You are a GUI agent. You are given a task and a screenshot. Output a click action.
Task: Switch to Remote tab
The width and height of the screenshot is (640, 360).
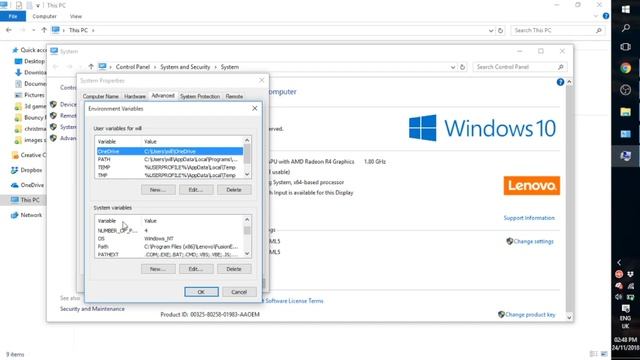234,96
